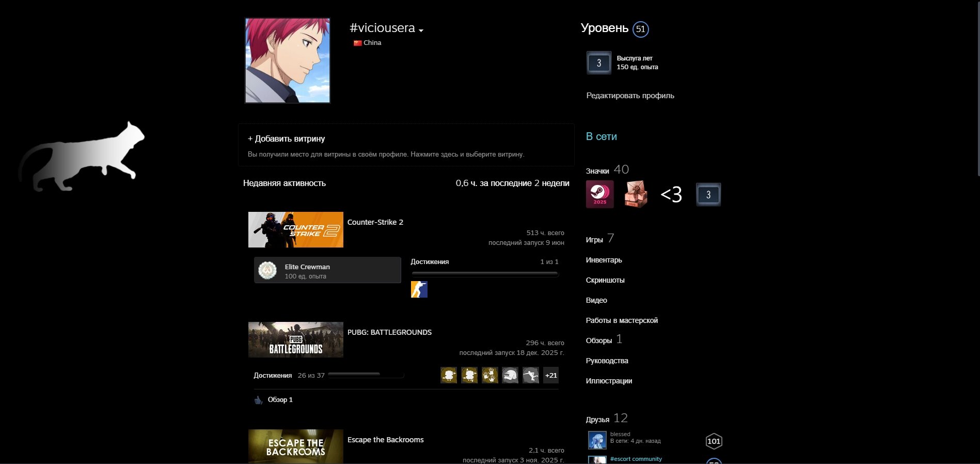Click the Years of Service badge icon beside Выслуга лет
This screenshot has height=464, width=980.
[599, 63]
